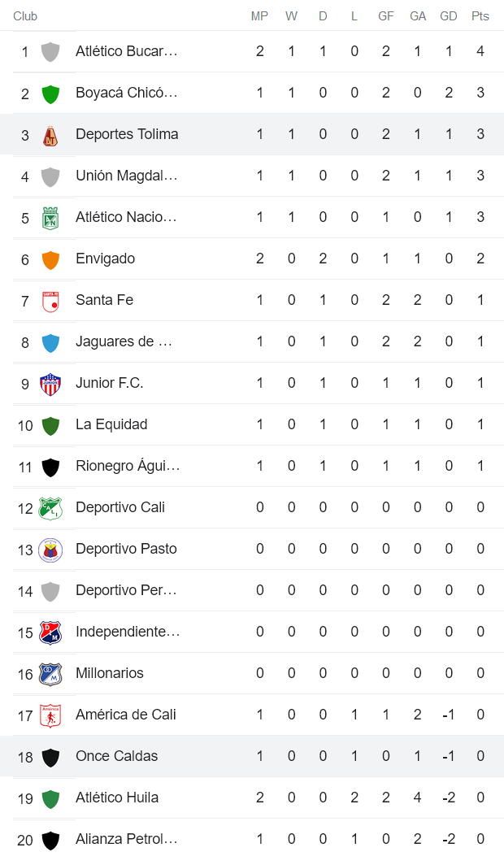Sort the table by Pts column

(x=480, y=15)
